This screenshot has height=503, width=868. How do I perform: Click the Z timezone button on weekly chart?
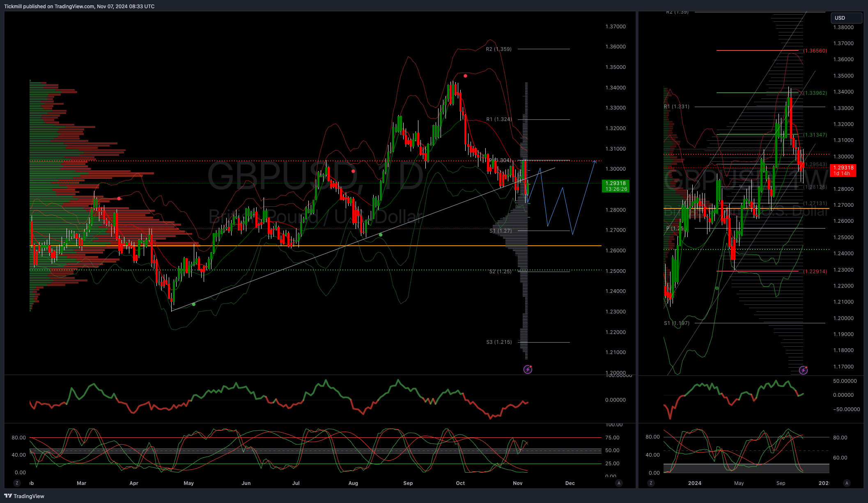pyautogui.click(x=651, y=483)
